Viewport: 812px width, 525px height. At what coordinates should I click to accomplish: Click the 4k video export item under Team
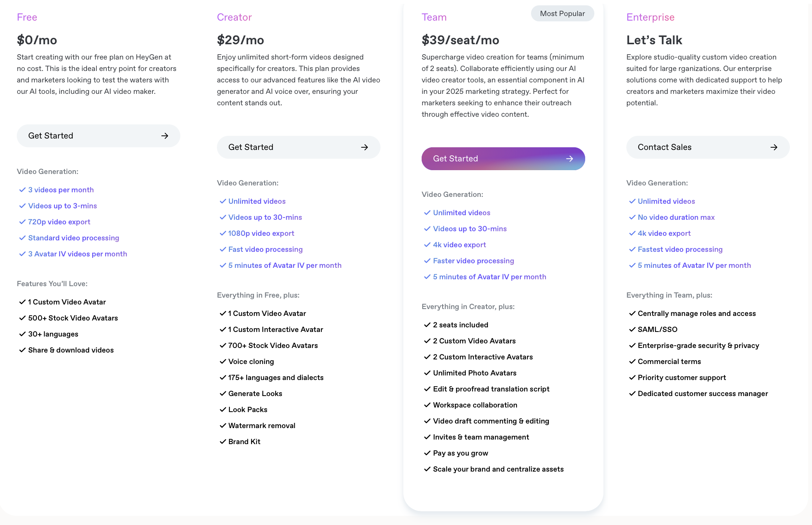coord(459,245)
